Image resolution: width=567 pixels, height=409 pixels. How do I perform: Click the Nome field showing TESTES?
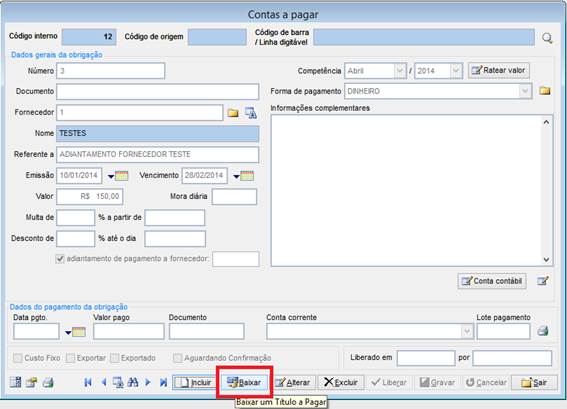click(x=158, y=133)
